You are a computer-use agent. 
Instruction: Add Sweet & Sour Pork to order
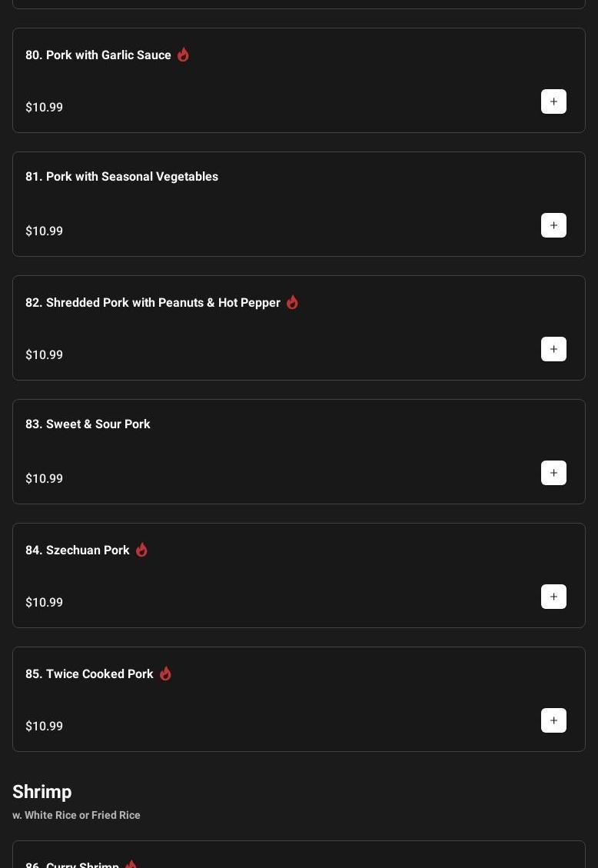(553, 473)
